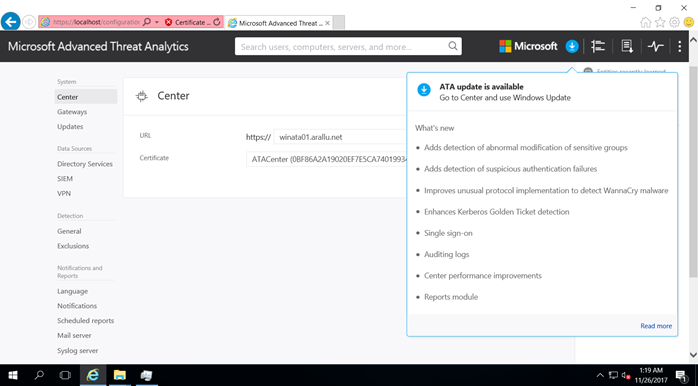The width and height of the screenshot is (698, 386).
Task: Open File Explorer from taskbar
Action: pyautogui.click(x=119, y=375)
